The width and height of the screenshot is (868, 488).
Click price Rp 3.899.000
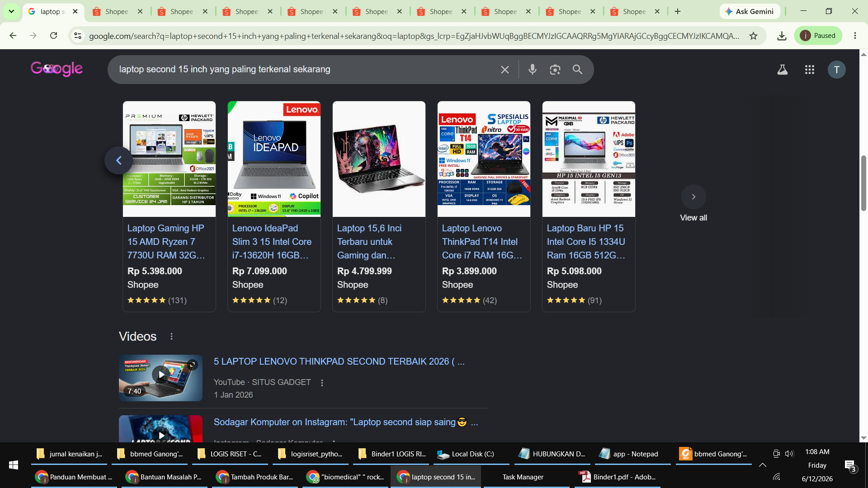point(469,271)
